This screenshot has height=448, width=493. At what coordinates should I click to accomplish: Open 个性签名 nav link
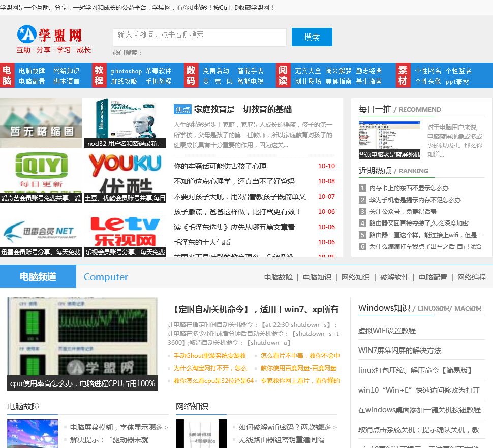459,71
